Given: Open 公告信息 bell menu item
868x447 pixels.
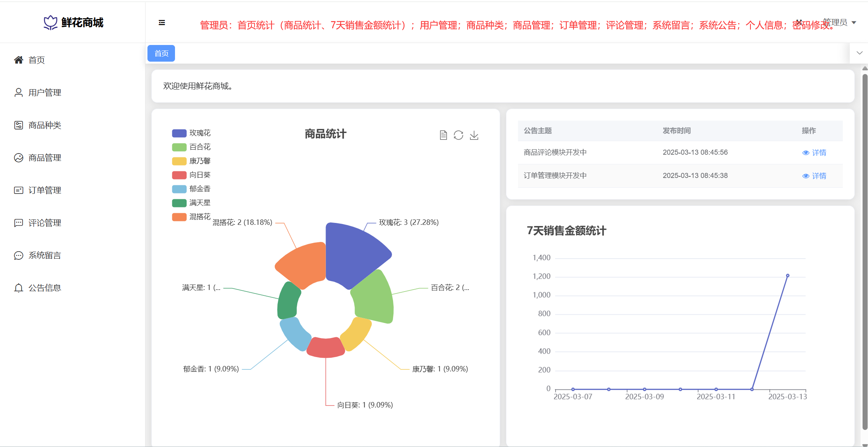Looking at the screenshot, I should tap(45, 288).
